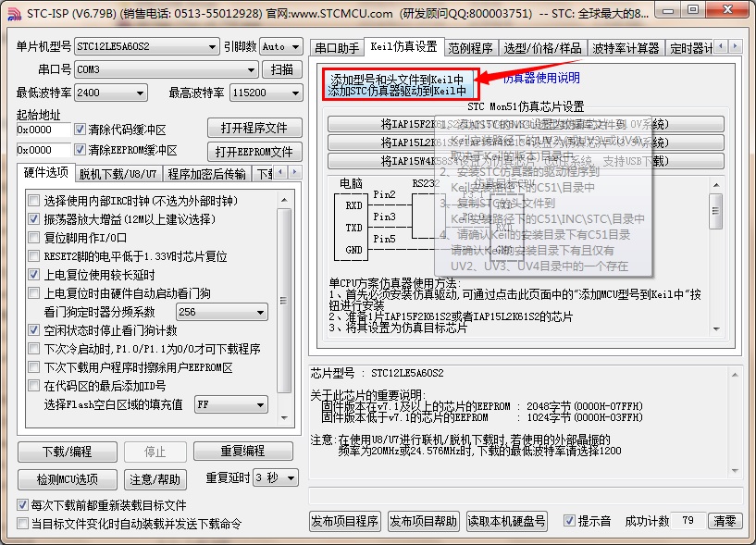Select the Keil仿真设置 tab
The width and height of the screenshot is (756, 545).
point(403,47)
